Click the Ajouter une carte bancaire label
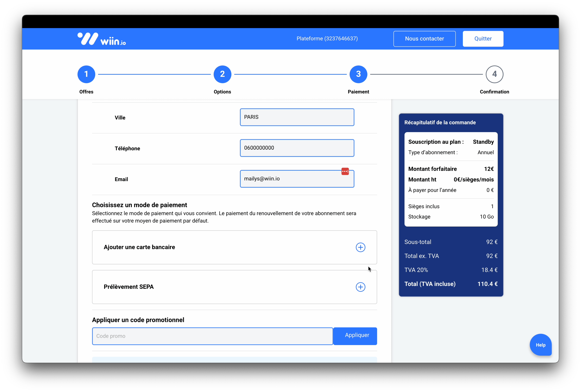Screen dimensions: 581x392 (139, 247)
